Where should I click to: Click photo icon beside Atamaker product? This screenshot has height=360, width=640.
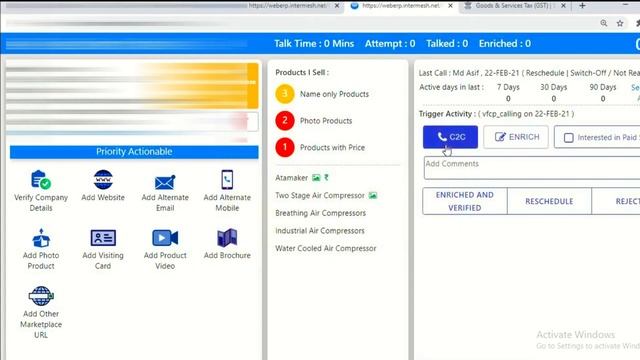pos(316,178)
